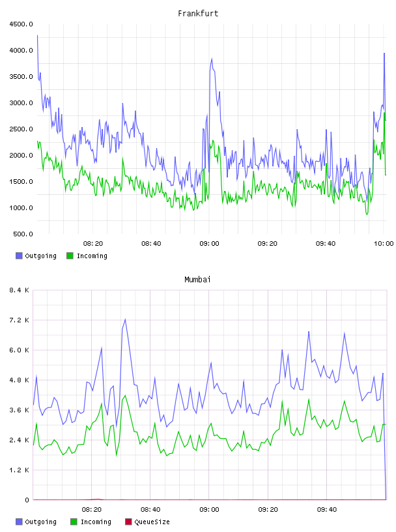Click the 08:40 time label in Mumbai chart
The height and width of the screenshot is (532, 396).
[x=150, y=510]
